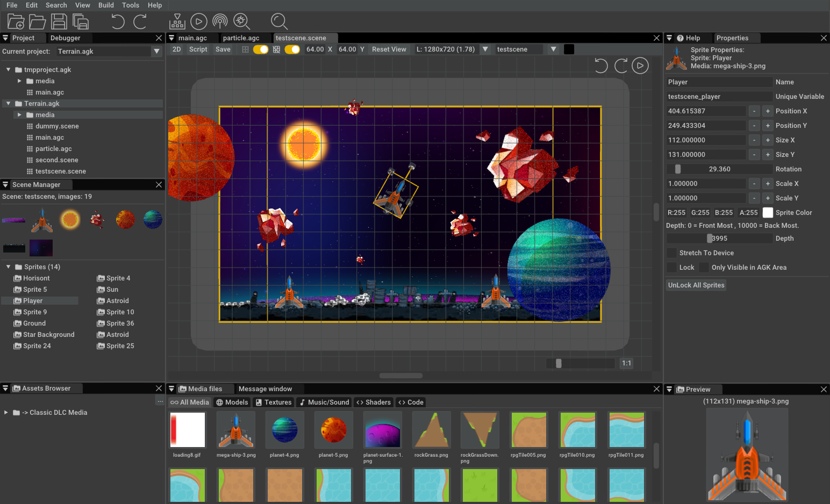
Task: Collapse the Sprites (14) group
Action: click(x=9, y=267)
